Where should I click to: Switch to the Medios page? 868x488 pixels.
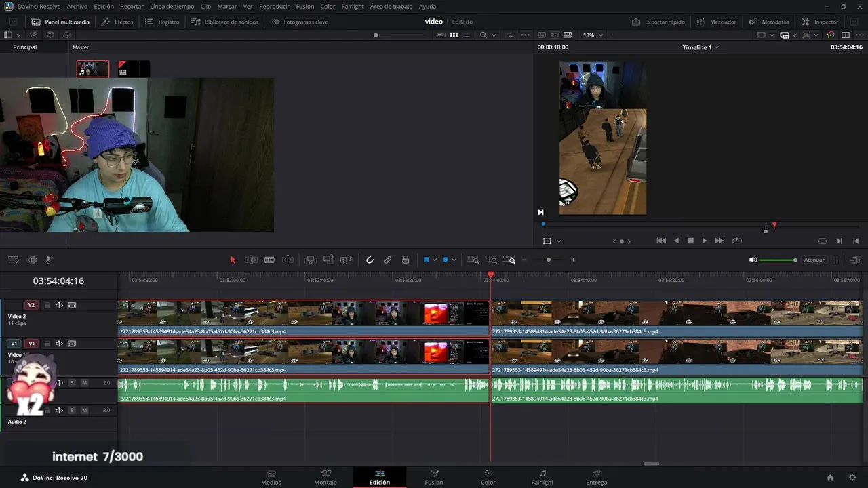coord(271,477)
